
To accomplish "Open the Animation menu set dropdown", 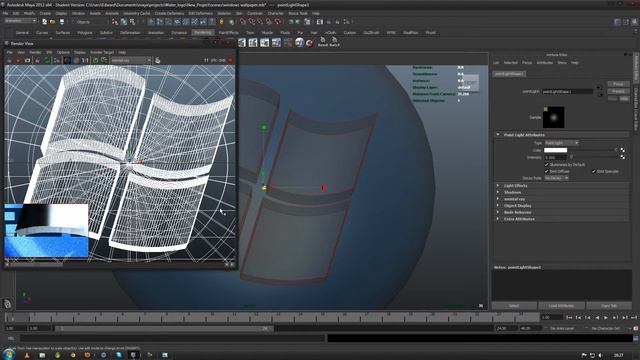I will (x=20, y=21).
